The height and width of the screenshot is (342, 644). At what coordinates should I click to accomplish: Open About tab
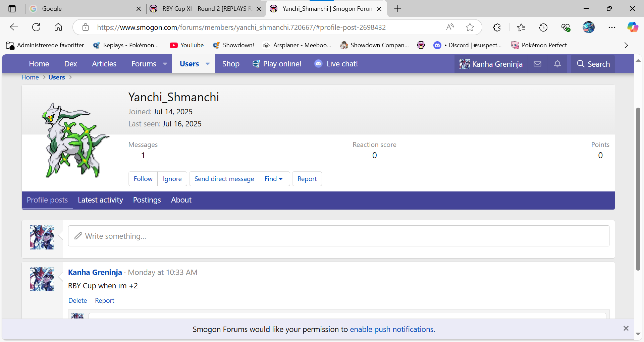click(x=181, y=200)
